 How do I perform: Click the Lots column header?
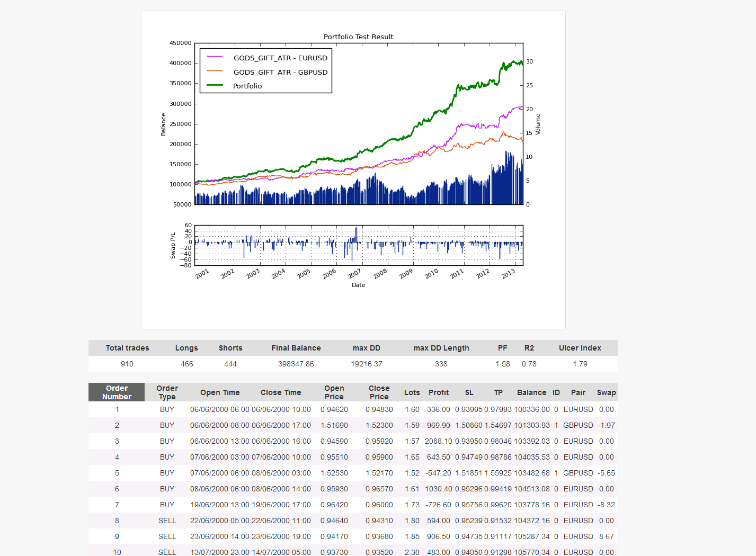tap(412, 392)
